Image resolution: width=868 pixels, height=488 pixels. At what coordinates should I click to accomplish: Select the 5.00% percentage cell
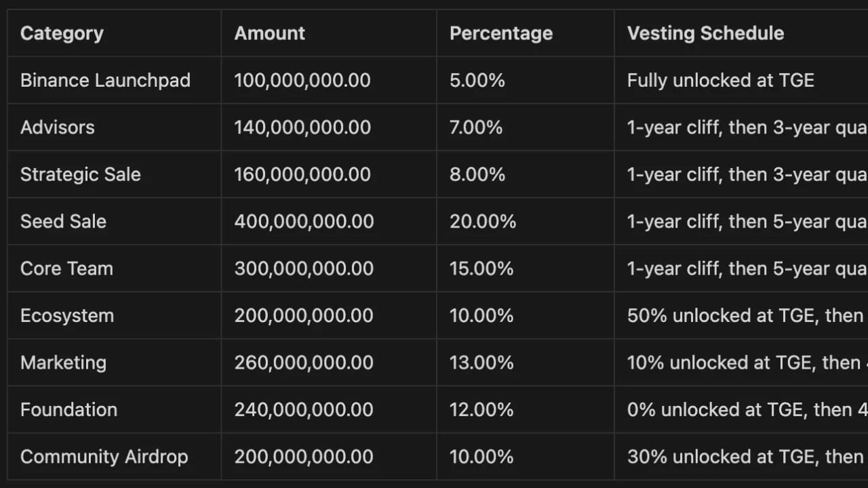click(477, 80)
